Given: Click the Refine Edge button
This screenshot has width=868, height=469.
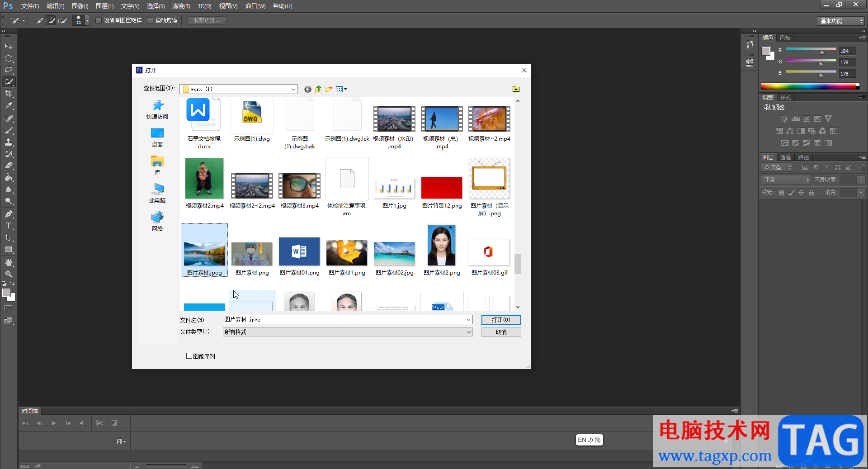Looking at the screenshot, I should click(x=207, y=20).
